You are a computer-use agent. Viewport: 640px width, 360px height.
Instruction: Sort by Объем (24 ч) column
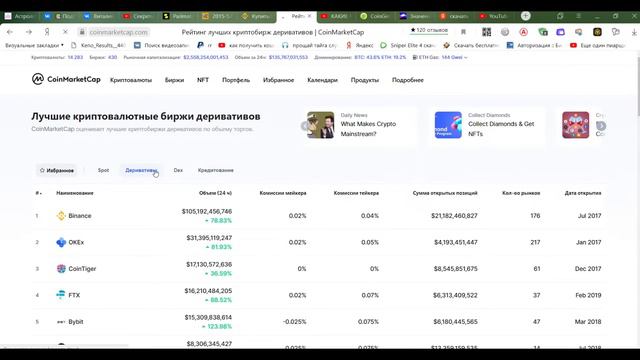(x=215, y=193)
